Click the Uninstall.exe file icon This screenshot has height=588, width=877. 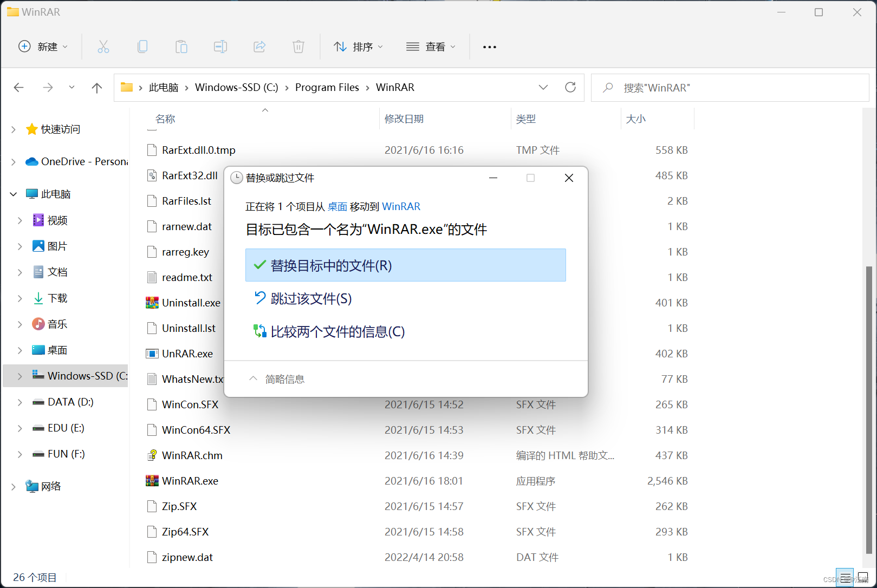click(x=152, y=303)
